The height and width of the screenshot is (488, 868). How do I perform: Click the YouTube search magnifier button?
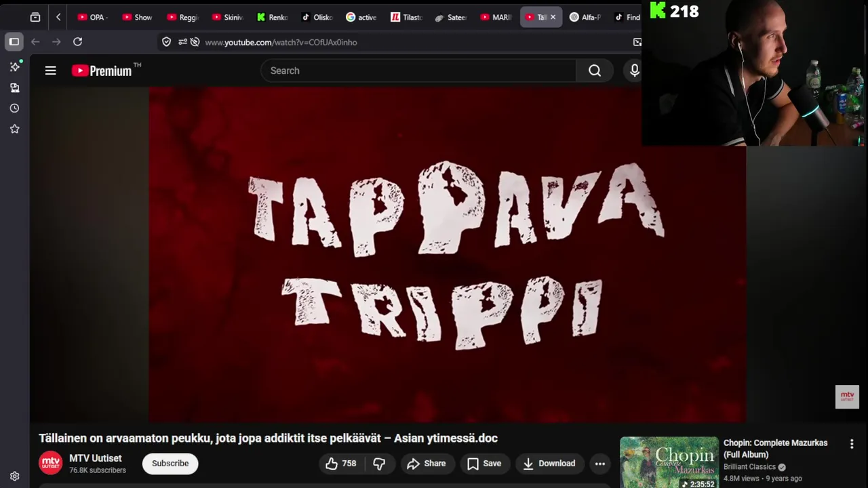pyautogui.click(x=595, y=70)
